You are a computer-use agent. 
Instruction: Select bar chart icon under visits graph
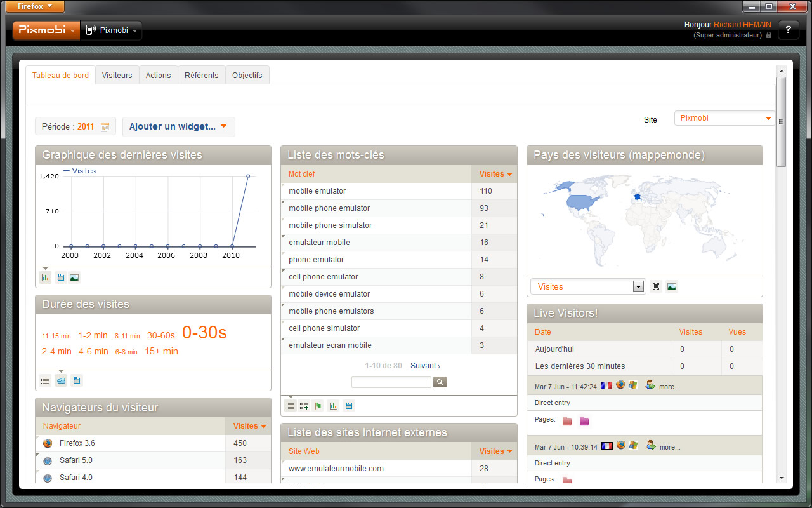(x=45, y=277)
